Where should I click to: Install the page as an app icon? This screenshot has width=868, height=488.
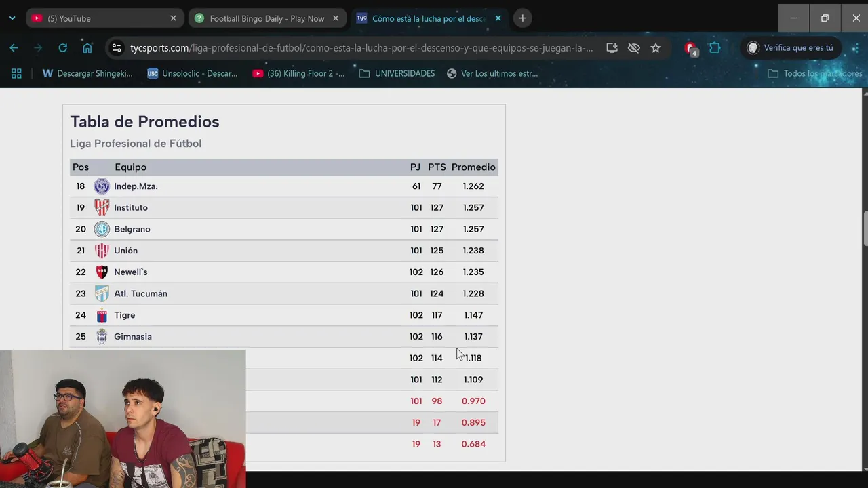pos(612,48)
